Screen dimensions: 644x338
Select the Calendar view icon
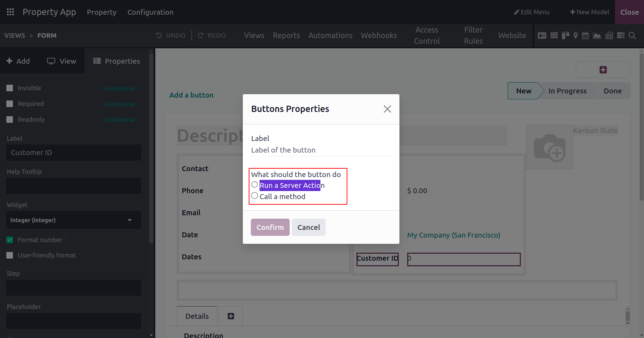585,35
